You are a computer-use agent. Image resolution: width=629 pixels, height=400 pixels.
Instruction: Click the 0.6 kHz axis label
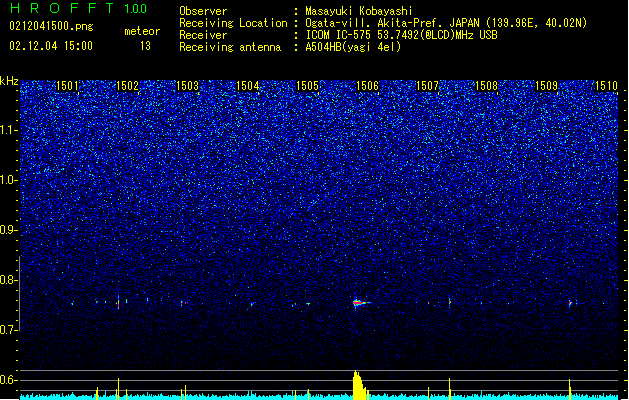click(x=9, y=380)
